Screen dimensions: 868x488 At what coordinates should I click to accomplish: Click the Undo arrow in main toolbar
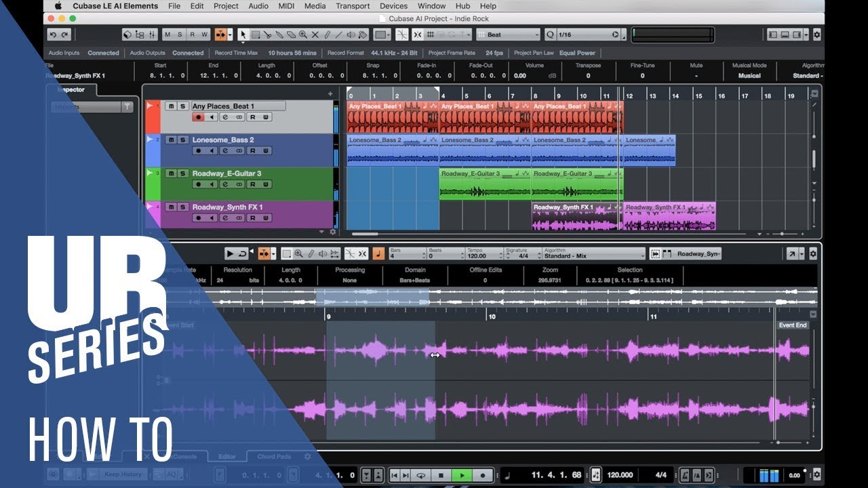point(53,35)
